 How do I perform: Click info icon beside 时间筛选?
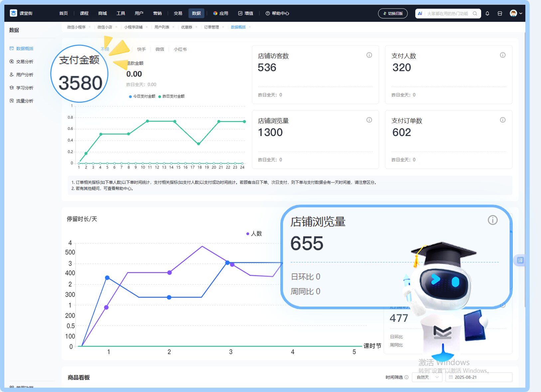pyautogui.click(x=406, y=377)
